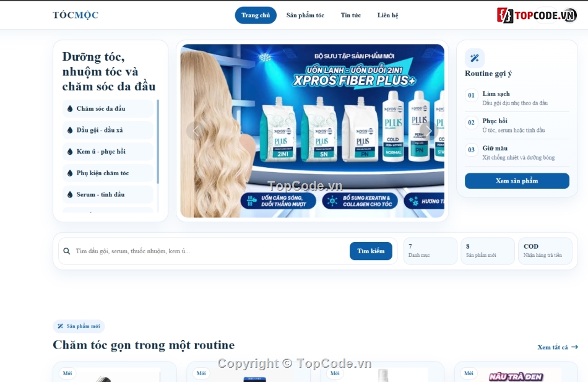
Task: Click the heading Dưỡng tóc, nhuộm tóc
Action: [109, 71]
